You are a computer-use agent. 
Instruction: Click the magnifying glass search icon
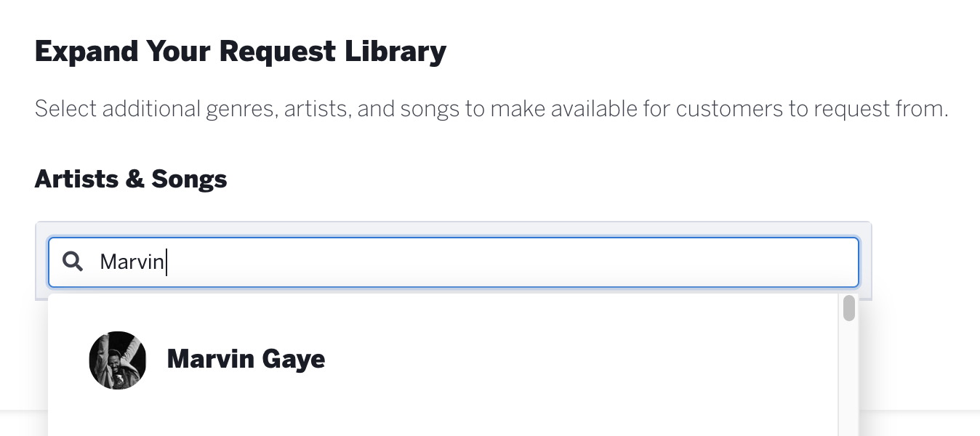73,262
